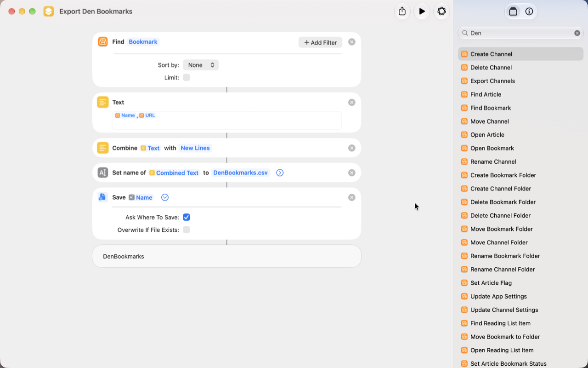
Task: Remove the Save file action
Action: pyautogui.click(x=352, y=197)
